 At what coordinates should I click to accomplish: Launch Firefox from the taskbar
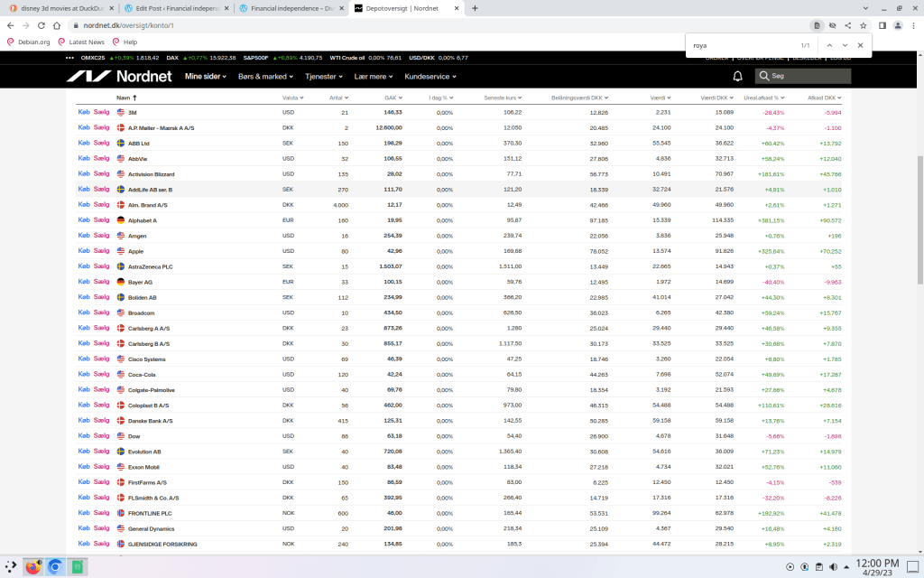tap(33, 567)
